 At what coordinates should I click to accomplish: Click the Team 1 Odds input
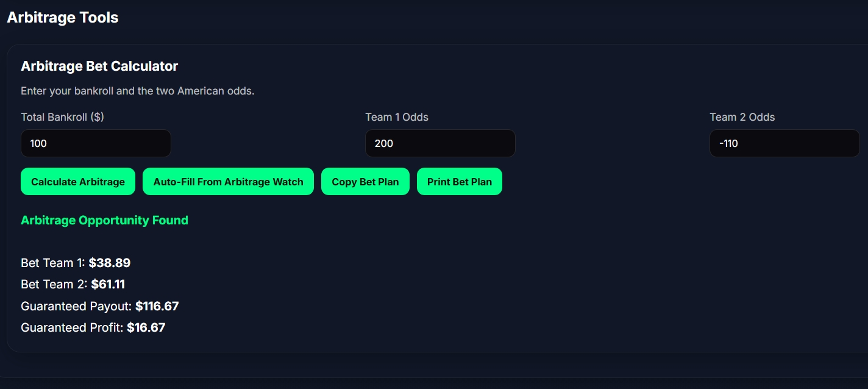(x=440, y=143)
